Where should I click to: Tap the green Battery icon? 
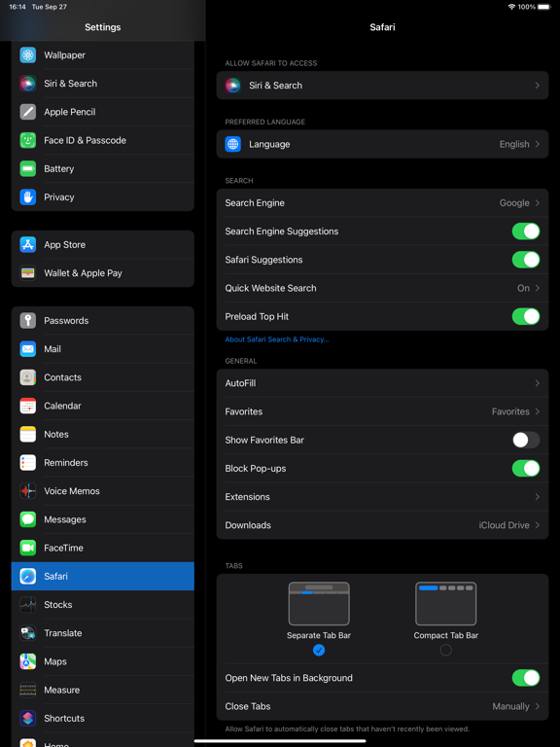(x=27, y=168)
